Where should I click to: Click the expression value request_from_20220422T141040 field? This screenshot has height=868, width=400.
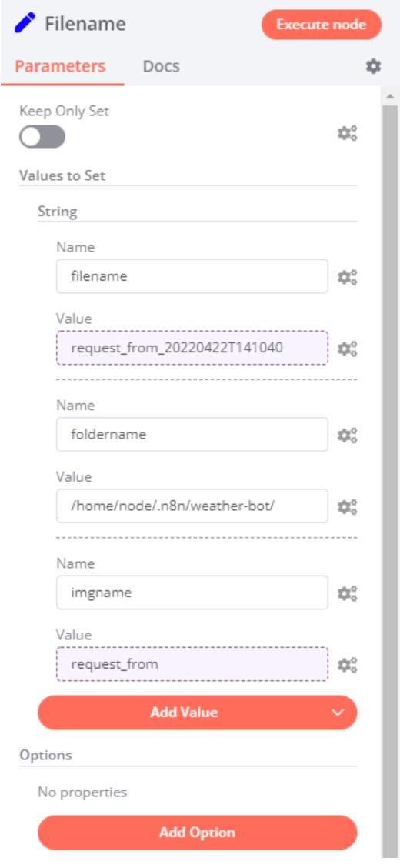click(x=192, y=348)
